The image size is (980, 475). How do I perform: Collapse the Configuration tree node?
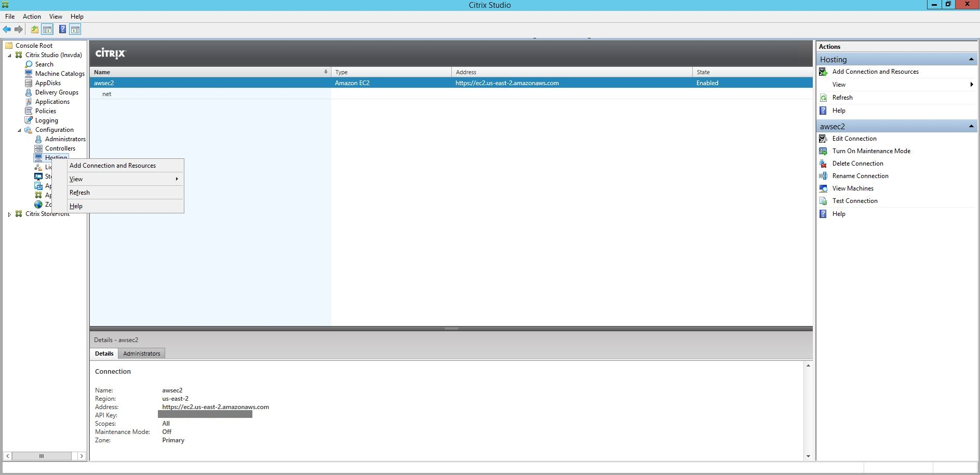(x=19, y=130)
